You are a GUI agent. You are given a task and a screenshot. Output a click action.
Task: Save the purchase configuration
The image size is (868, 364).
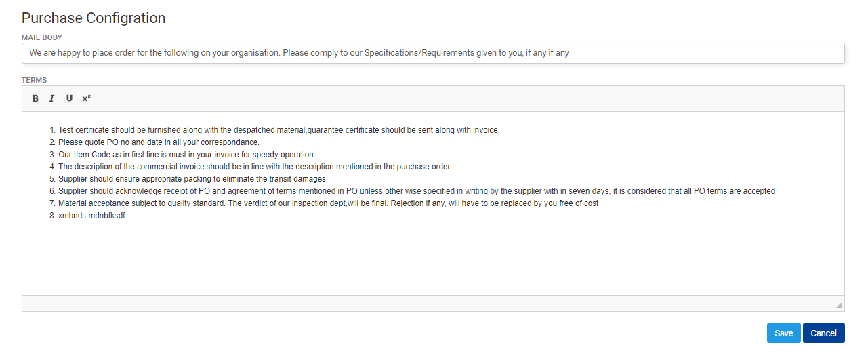tap(784, 333)
